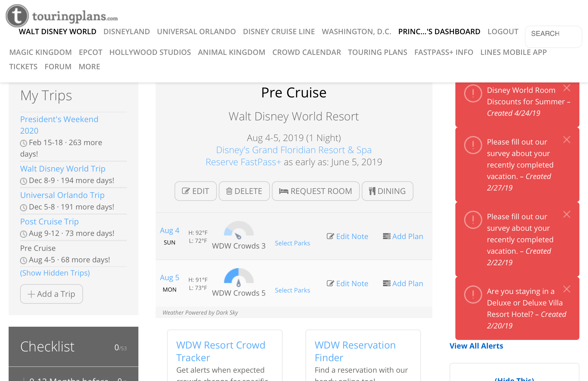588x381 pixels.
Task: Open the Aug 4 date link
Action: (169, 230)
